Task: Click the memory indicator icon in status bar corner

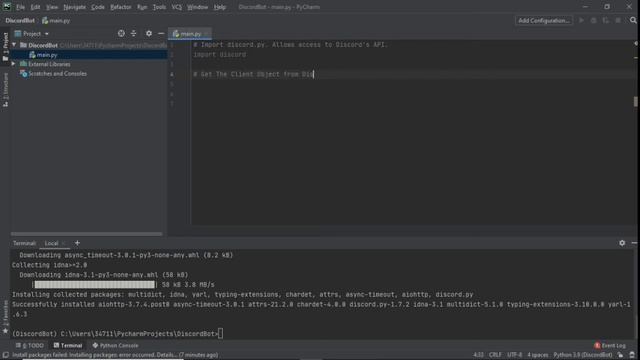Action: 633,355
